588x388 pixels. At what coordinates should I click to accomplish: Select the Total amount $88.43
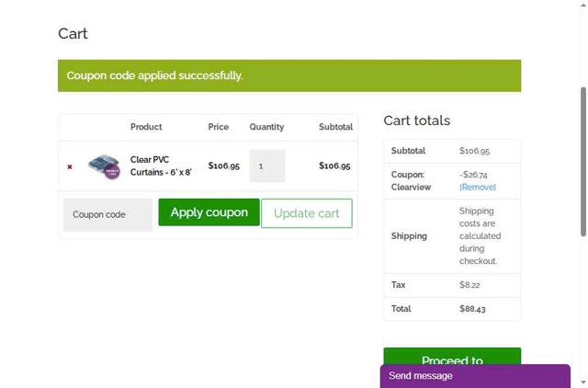472,309
